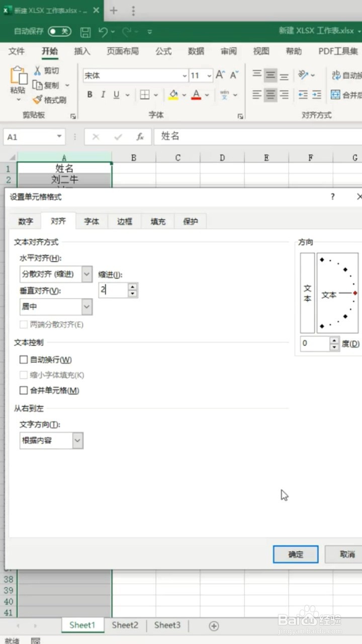Switch to the 公式 ribbon tab

163,51
